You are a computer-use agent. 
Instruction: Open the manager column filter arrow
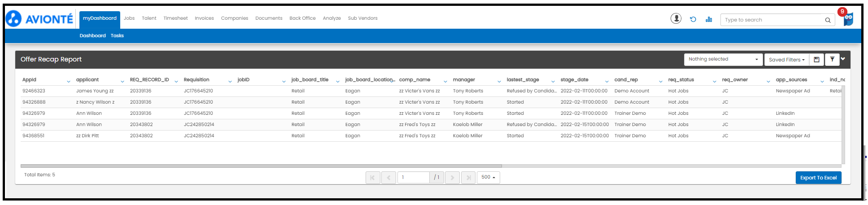[x=499, y=81]
